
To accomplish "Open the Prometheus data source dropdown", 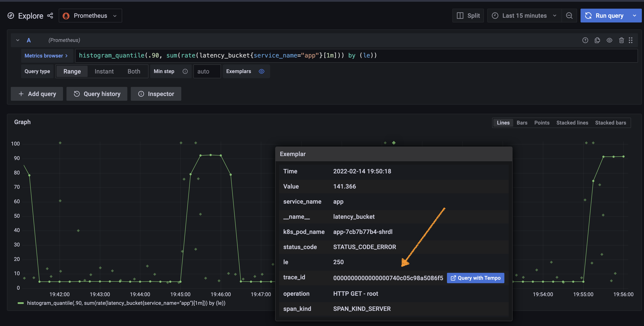I will (90, 16).
